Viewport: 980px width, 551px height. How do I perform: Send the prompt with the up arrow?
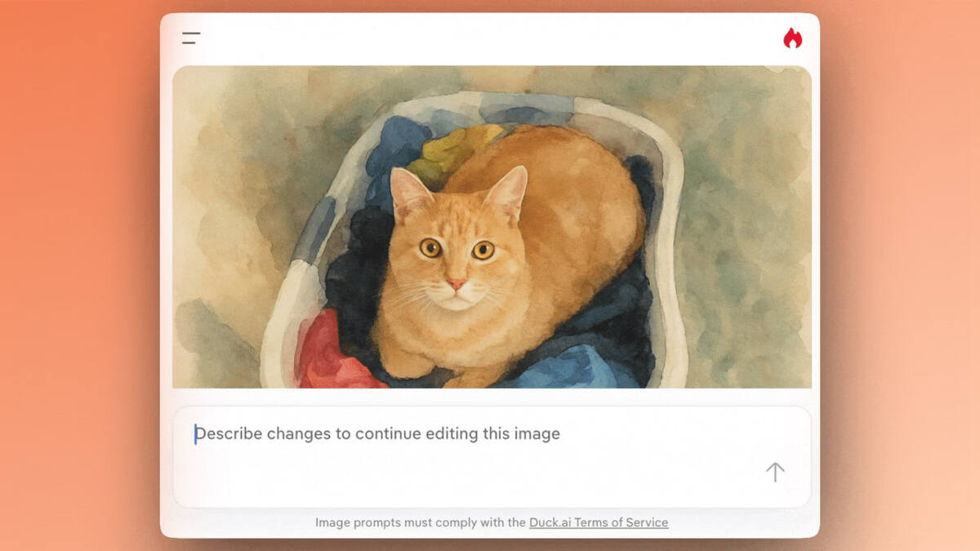(x=774, y=472)
